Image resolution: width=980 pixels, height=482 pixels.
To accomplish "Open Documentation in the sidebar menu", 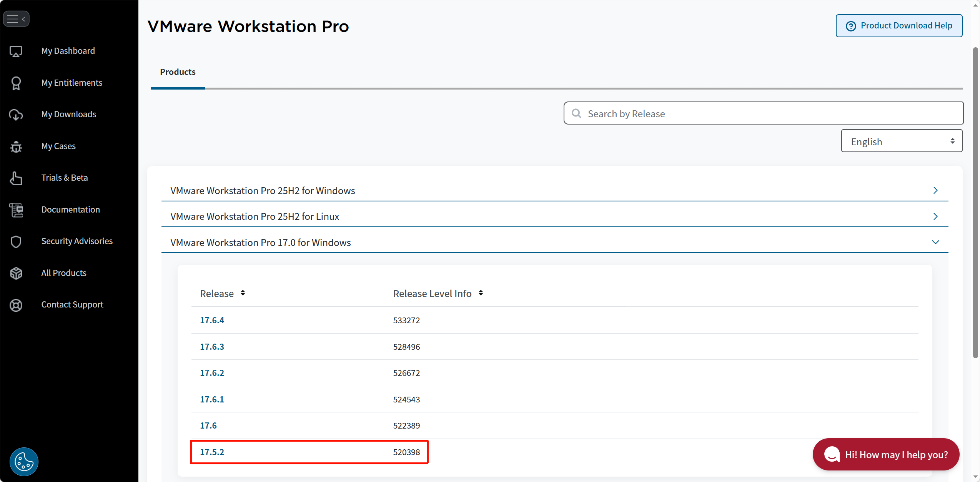I will (x=71, y=210).
